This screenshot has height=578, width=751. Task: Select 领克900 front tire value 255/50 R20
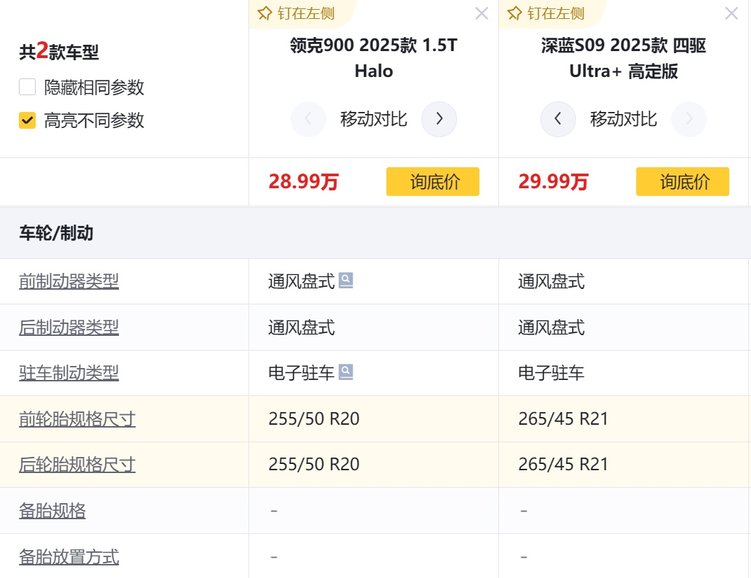[x=314, y=419]
